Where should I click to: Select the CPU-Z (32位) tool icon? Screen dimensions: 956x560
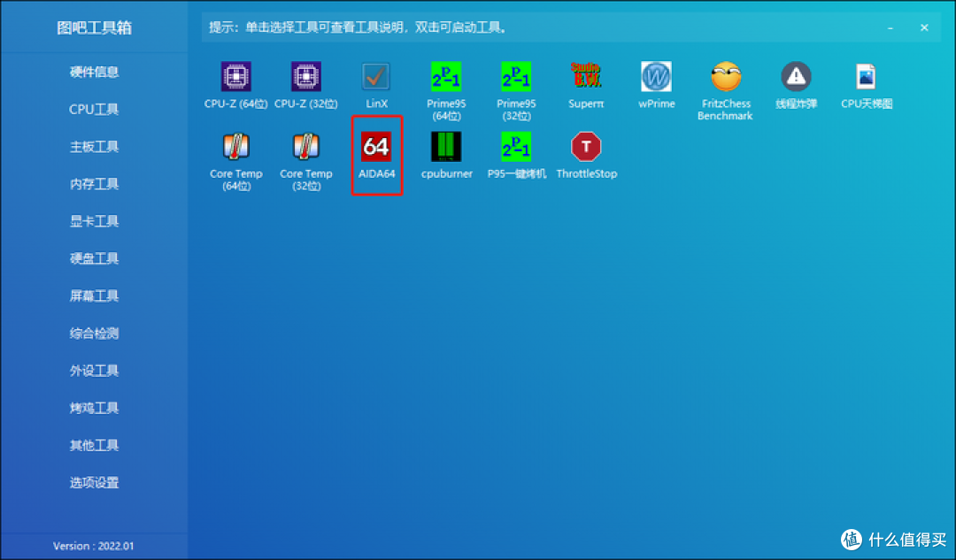[x=306, y=77]
